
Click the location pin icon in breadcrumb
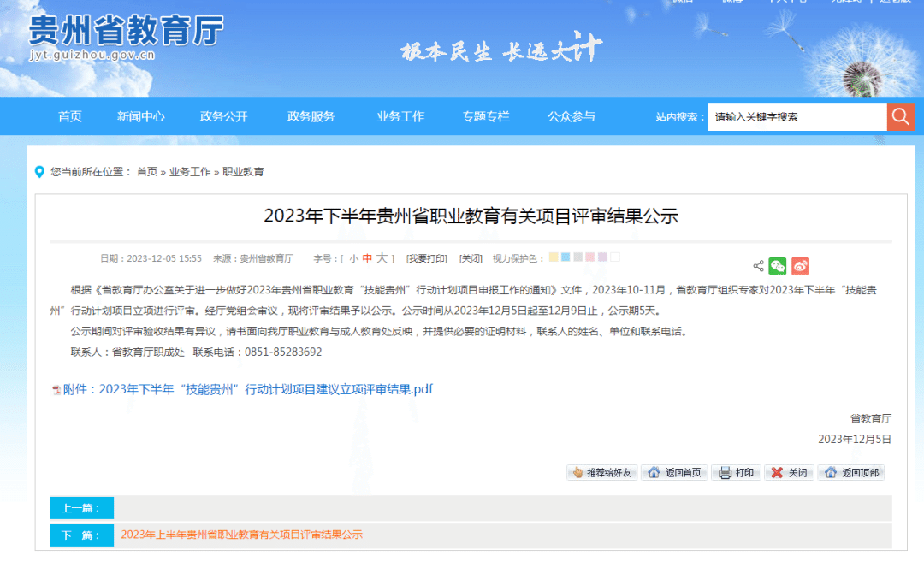click(39, 172)
